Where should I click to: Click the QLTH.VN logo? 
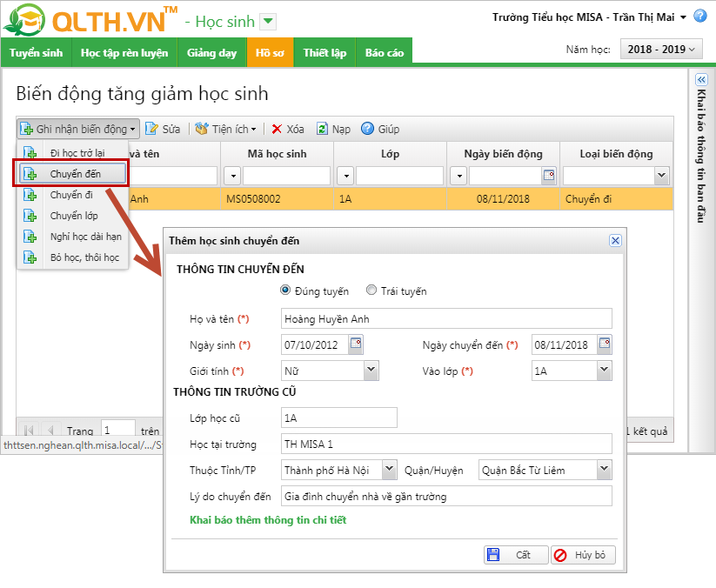click(x=90, y=20)
